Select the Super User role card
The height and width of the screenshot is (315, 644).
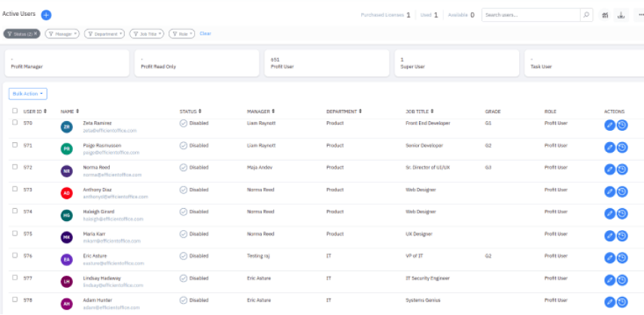point(457,63)
